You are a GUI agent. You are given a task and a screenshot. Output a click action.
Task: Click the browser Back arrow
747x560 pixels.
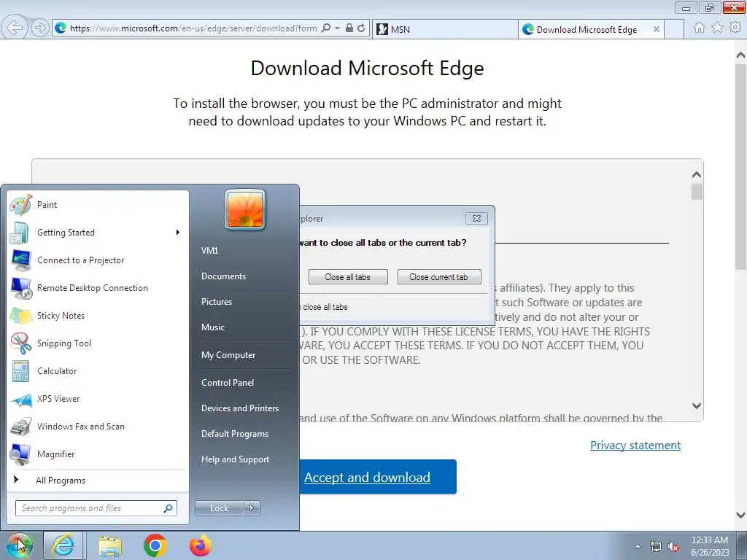[x=15, y=28]
